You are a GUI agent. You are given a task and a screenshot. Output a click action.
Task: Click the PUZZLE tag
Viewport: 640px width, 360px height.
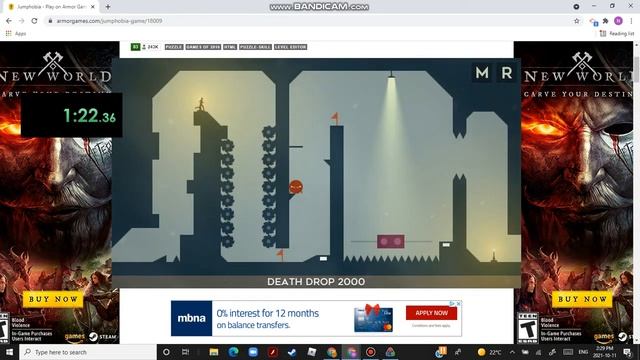pos(174,47)
